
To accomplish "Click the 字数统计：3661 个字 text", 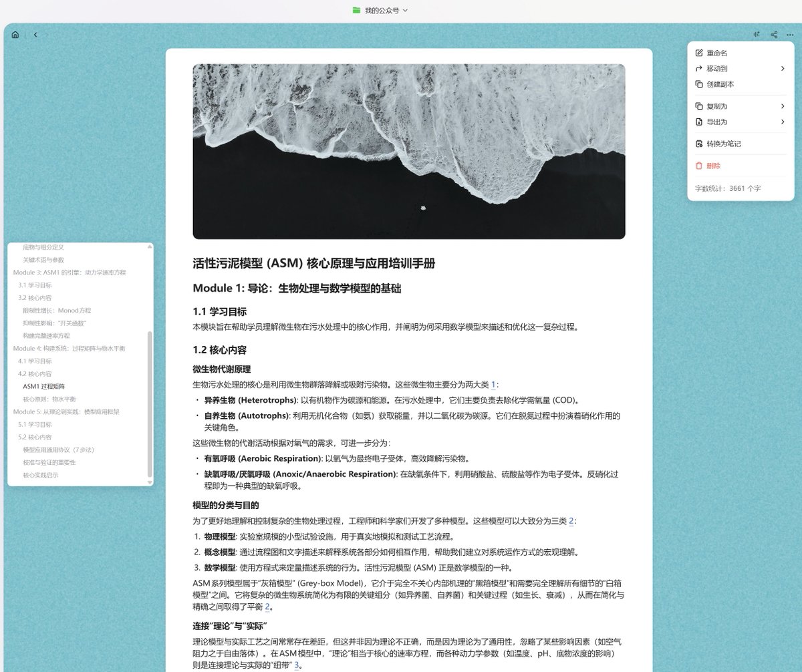I will click(727, 188).
